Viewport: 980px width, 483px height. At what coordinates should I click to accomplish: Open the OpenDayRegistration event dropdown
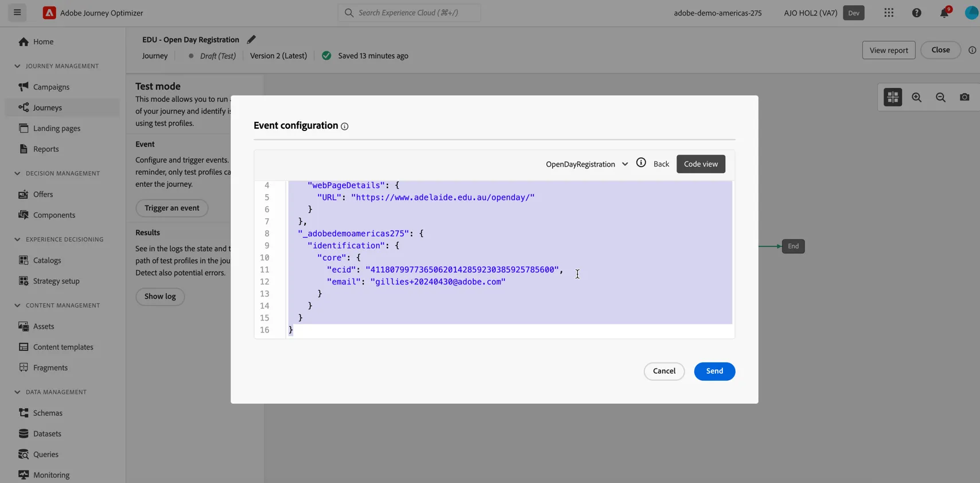tap(587, 164)
